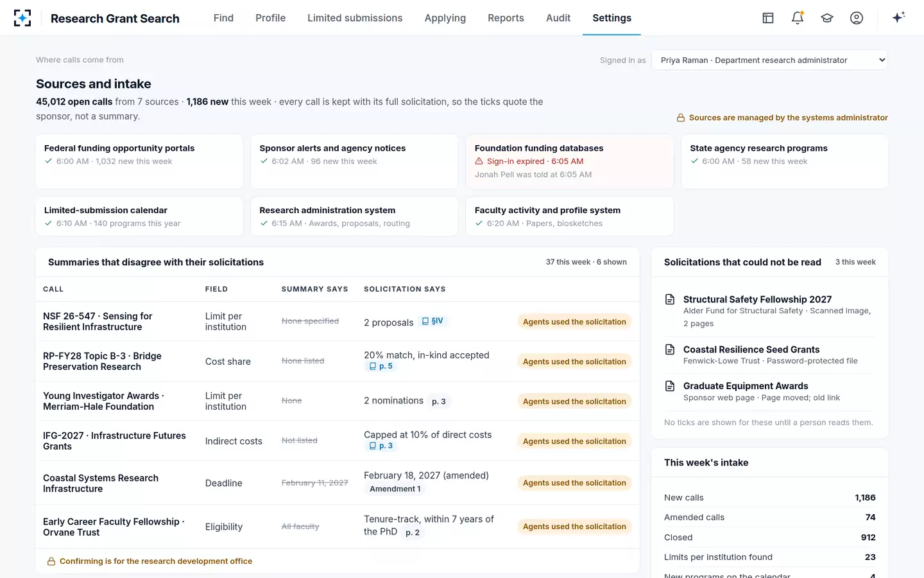This screenshot has width=924, height=578.
Task: Click the graduation cap icon
Action: tap(827, 18)
